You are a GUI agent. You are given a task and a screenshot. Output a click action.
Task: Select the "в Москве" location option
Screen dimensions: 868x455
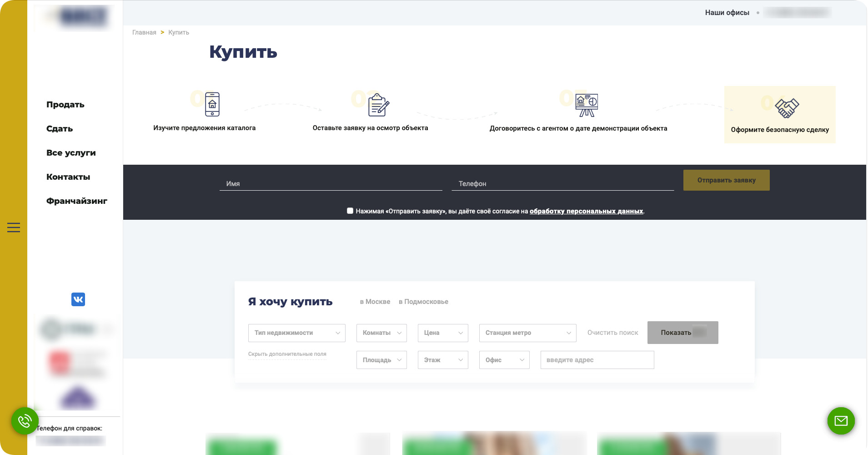[x=375, y=302]
